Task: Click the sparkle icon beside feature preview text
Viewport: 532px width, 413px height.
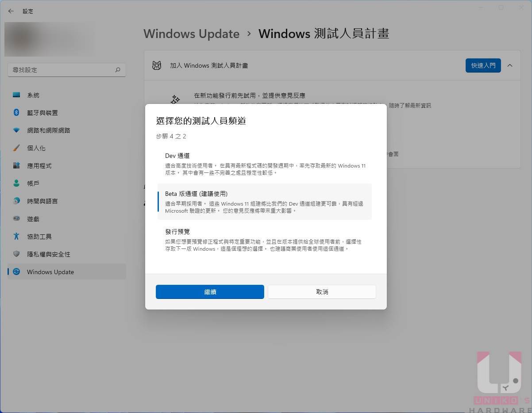Action: pos(176,100)
